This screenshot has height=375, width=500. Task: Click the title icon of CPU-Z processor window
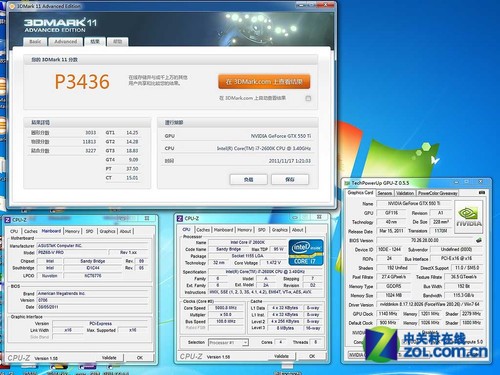pos(180,218)
